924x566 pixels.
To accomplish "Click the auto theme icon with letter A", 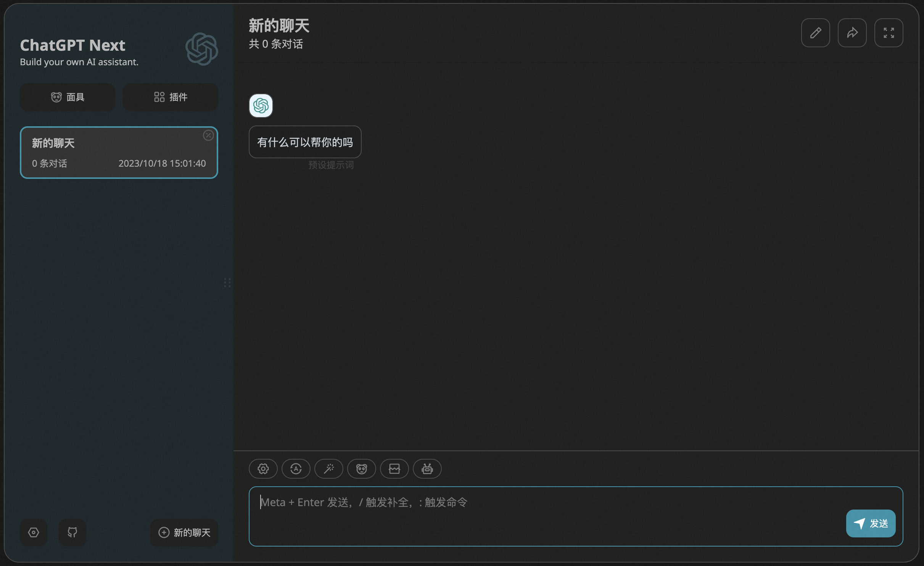I will tap(296, 469).
